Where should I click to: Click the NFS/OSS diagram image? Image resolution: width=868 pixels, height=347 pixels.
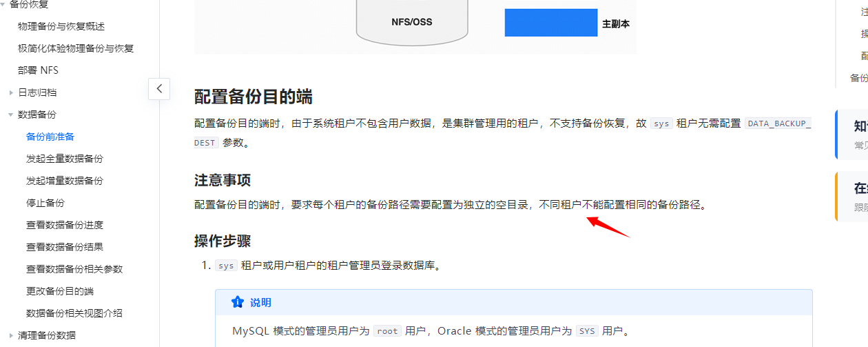pyautogui.click(x=415, y=27)
